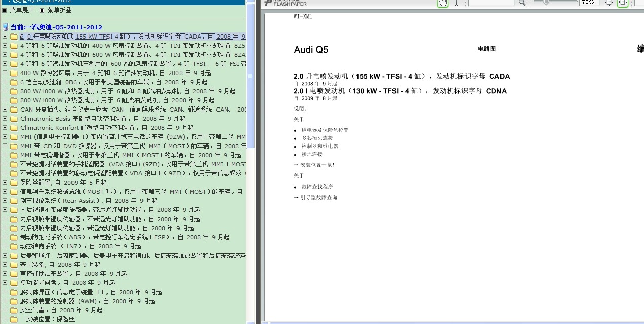Click the folder icon for 多媒体界面
This screenshot has width=644, height=324.
14,292
